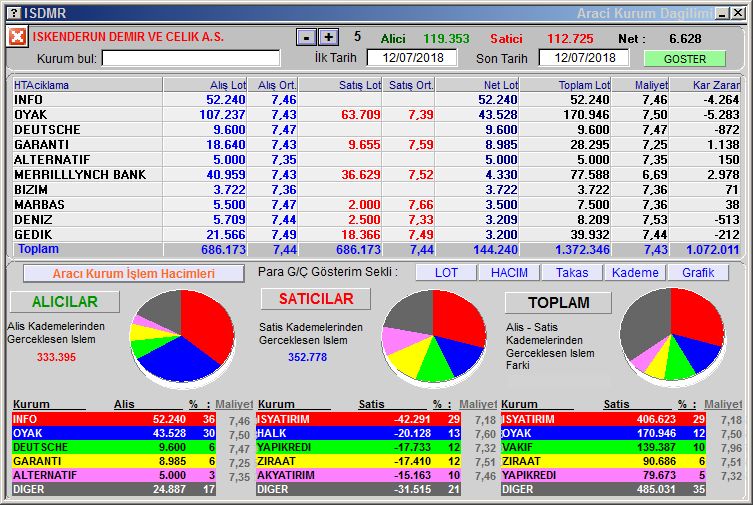Click the ZIRAAT row with 90.686
753x505 pixels.
coord(603,461)
